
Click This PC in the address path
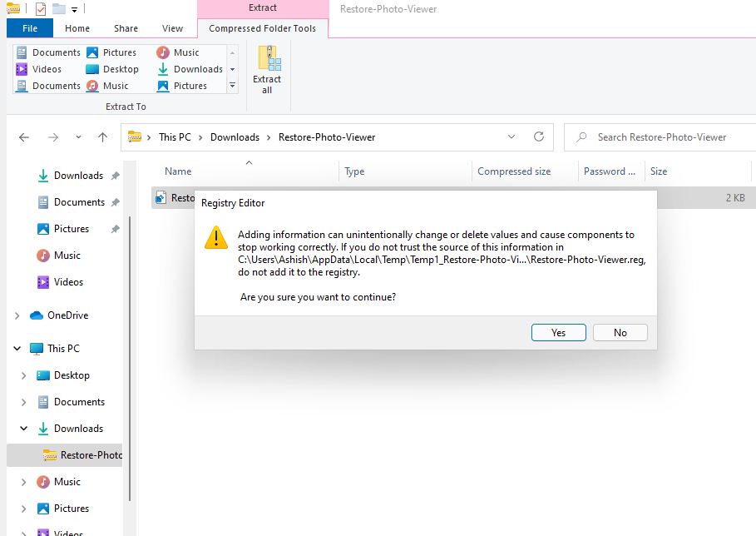(x=175, y=137)
